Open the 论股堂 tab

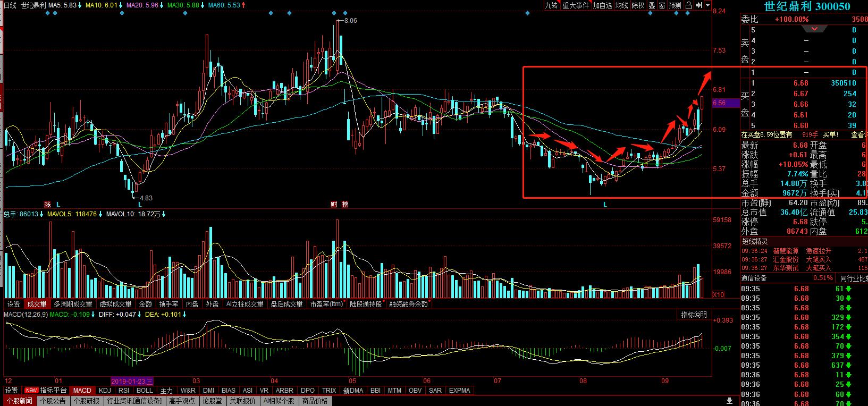pos(212,401)
